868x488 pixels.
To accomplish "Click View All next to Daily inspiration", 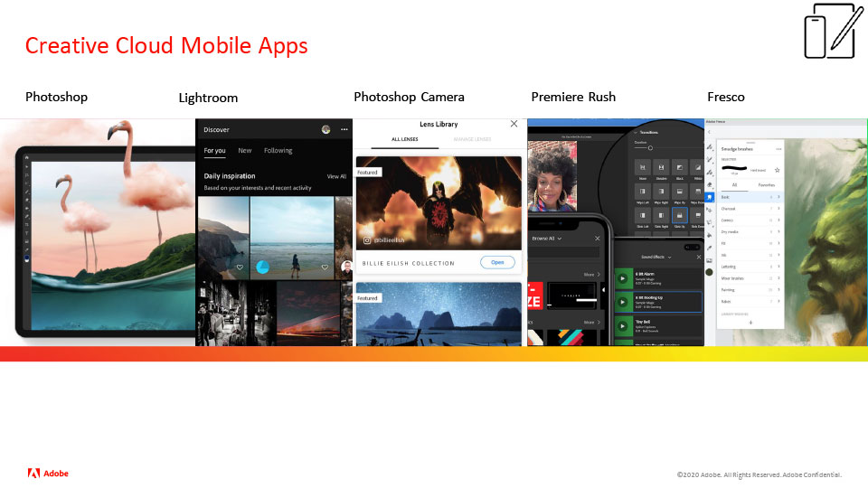I will coord(336,176).
